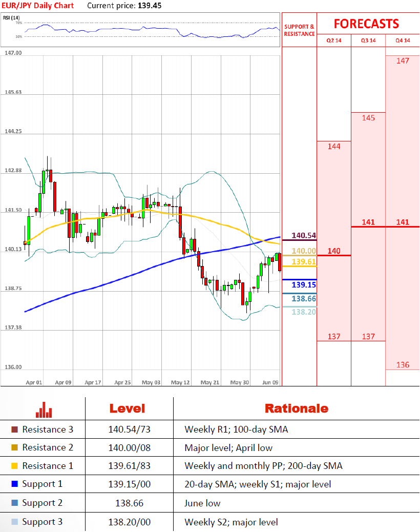Click the Q3 14 upper forecast value 145
This screenshot has height=532, width=420.
[x=368, y=118]
